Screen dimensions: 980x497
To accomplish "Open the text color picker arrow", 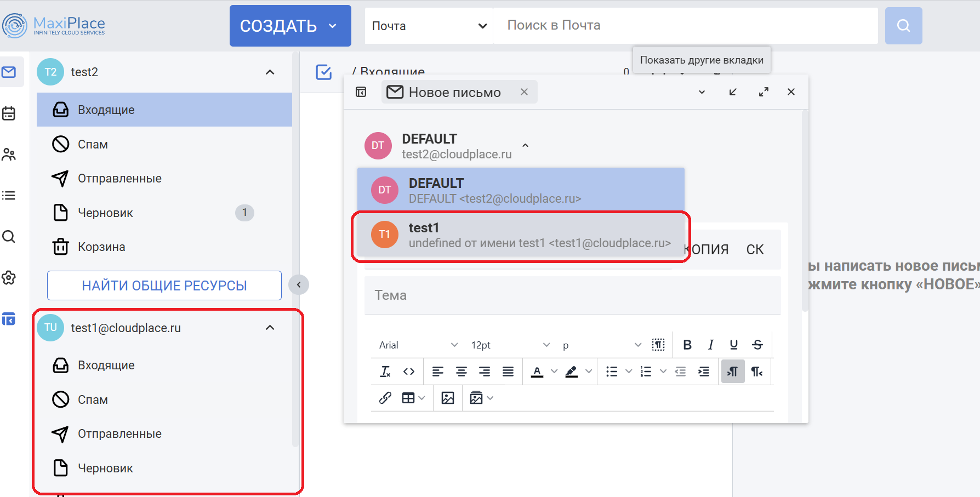I will coord(554,372).
